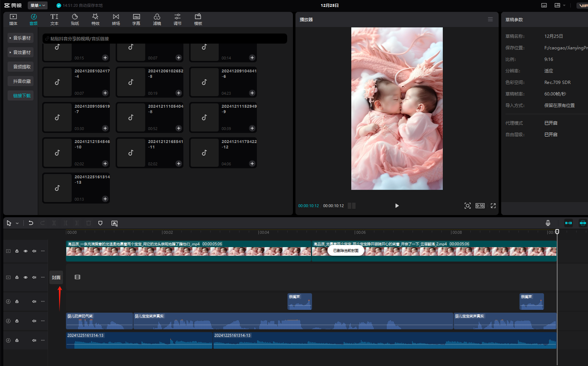The width and height of the screenshot is (588, 366).
Task: Open the 特效 (effects) panel
Action: coord(95,19)
